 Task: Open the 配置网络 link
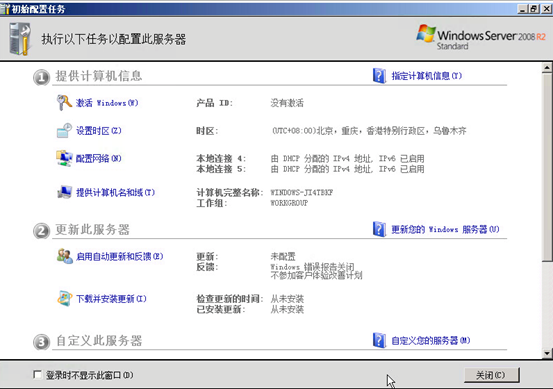point(99,158)
